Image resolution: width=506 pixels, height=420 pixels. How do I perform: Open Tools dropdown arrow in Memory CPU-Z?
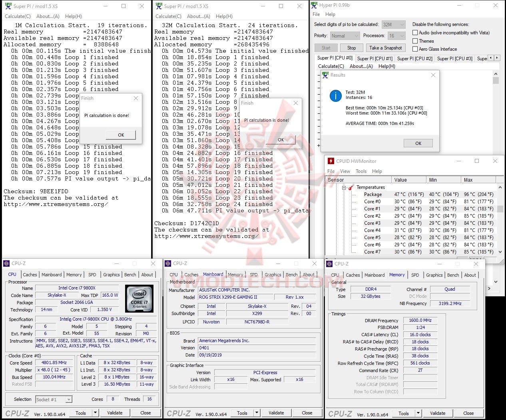pos(418,413)
